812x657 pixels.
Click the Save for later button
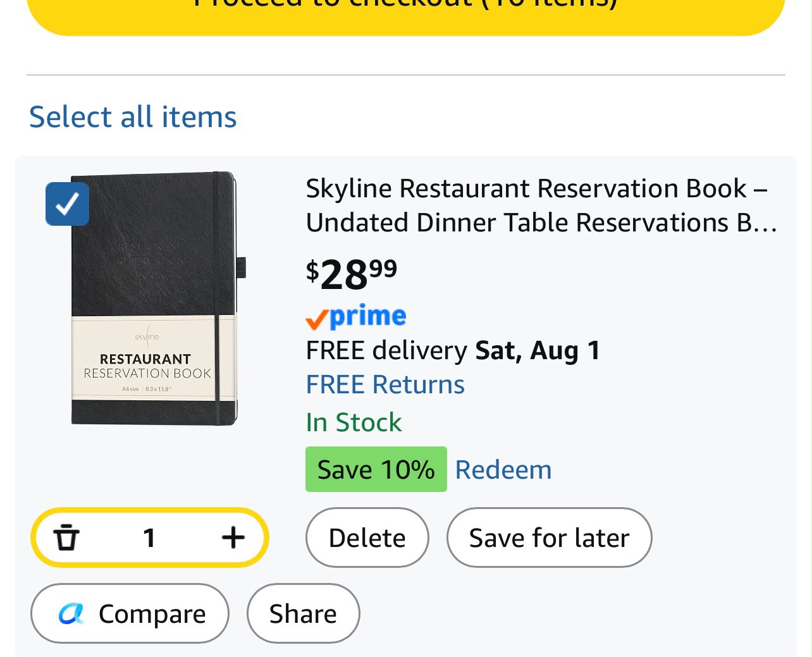pyautogui.click(x=549, y=537)
